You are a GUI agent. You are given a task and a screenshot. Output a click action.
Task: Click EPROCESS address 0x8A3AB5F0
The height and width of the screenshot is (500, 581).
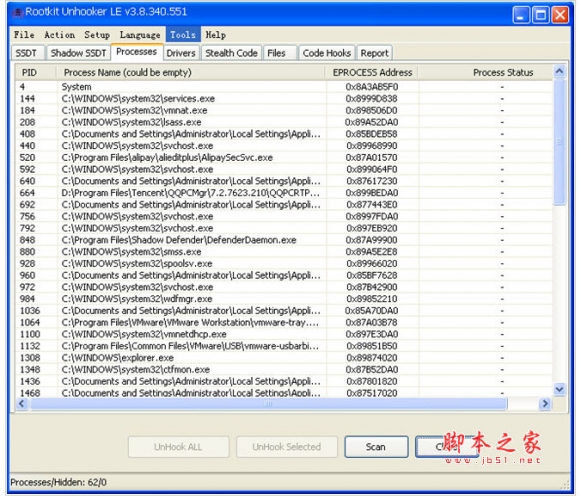(372, 87)
